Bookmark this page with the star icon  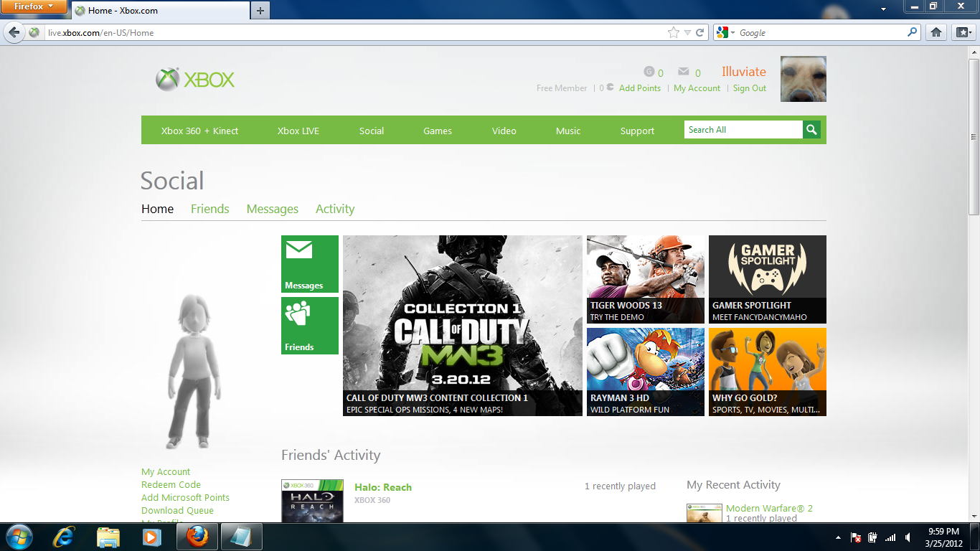[673, 32]
